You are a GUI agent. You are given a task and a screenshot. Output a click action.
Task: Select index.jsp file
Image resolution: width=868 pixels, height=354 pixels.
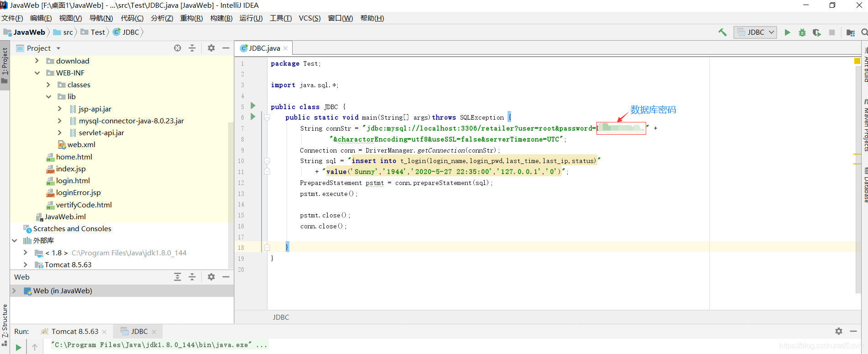tap(66, 169)
